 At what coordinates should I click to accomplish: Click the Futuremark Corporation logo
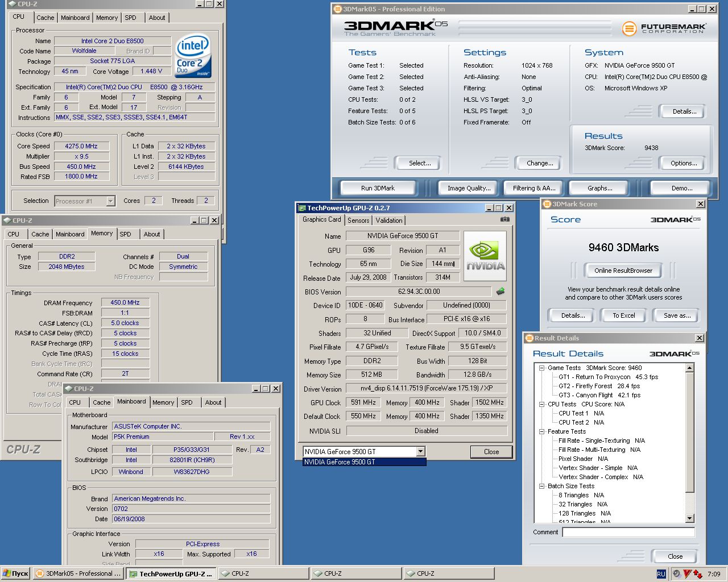(664, 28)
